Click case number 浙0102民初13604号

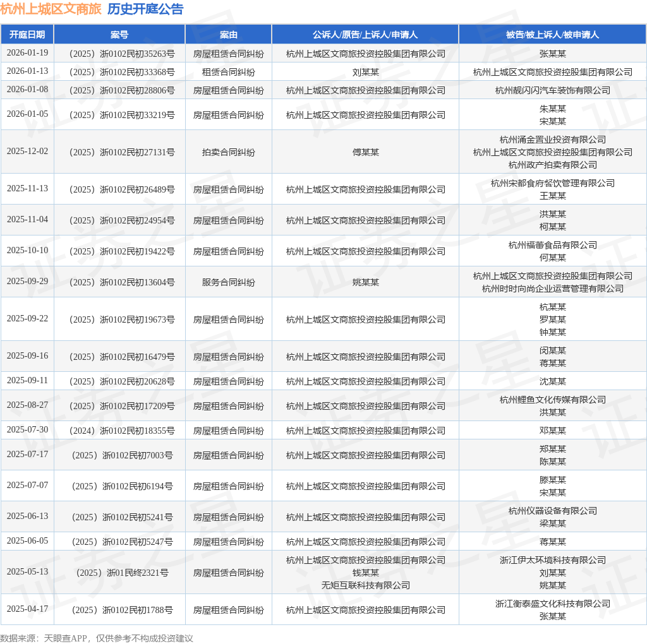tap(122, 282)
